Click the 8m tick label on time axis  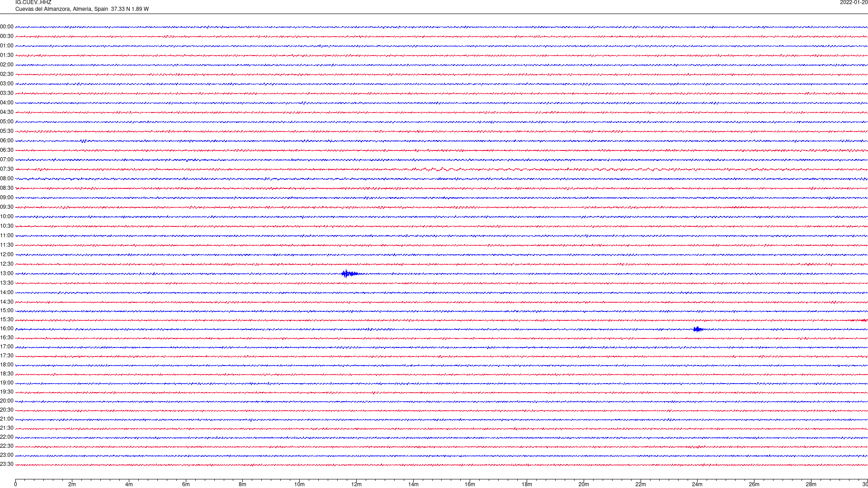coord(243,484)
